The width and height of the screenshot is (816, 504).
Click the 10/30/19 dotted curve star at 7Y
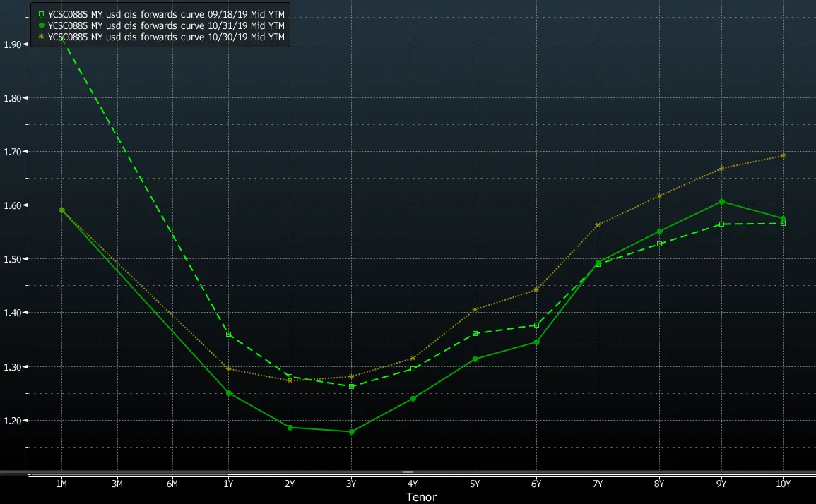[598, 224]
